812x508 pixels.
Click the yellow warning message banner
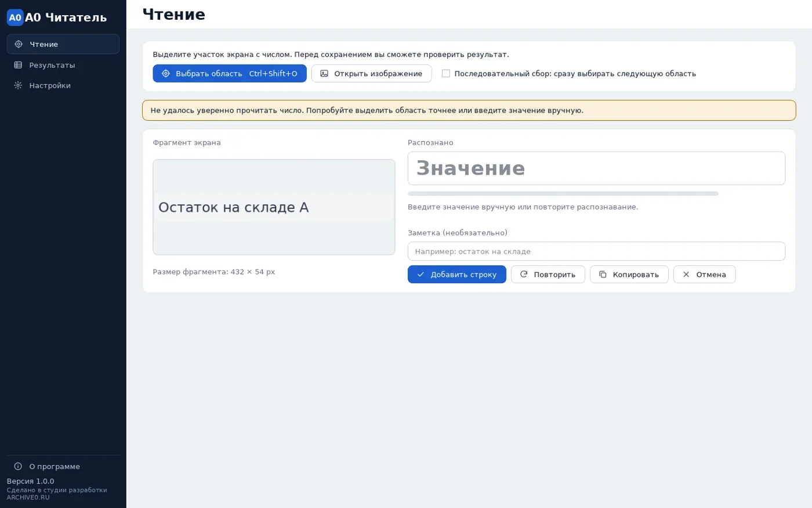click(469, 110)
